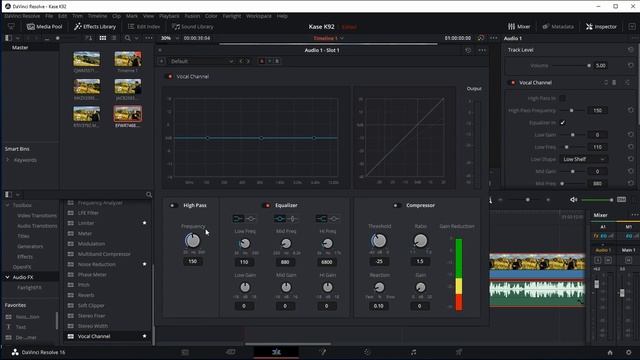The image size is (640, 360).
Task: Open the Playback menu
Action: [169, 16]
